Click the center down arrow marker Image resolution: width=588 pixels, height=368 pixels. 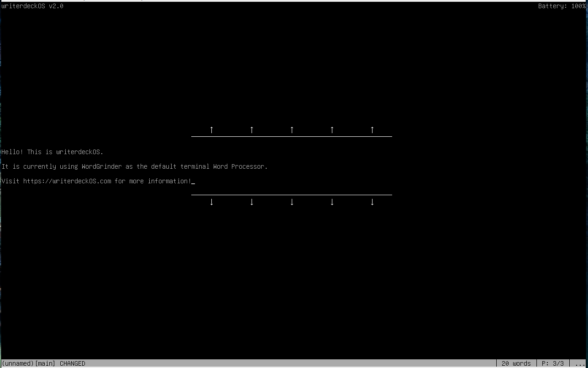coord(292,202)
